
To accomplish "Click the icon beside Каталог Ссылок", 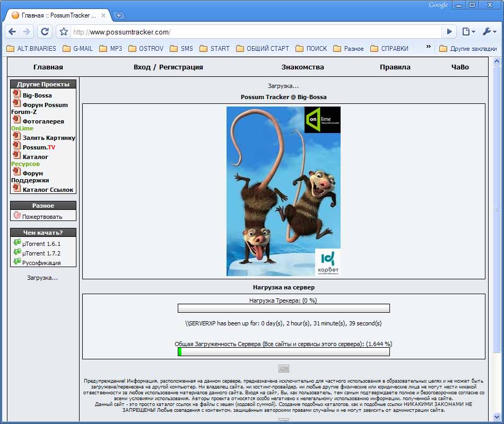I will pyautogui.click(x=17, y=188).
